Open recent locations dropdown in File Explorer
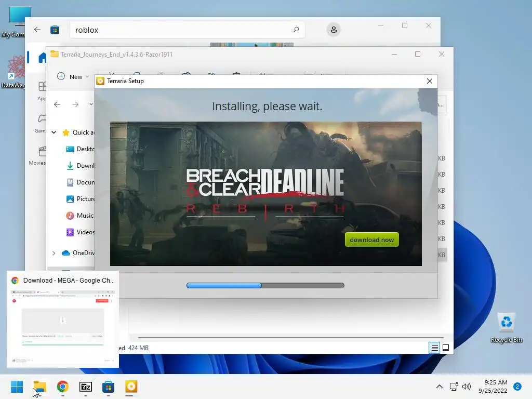 [90, 104]
